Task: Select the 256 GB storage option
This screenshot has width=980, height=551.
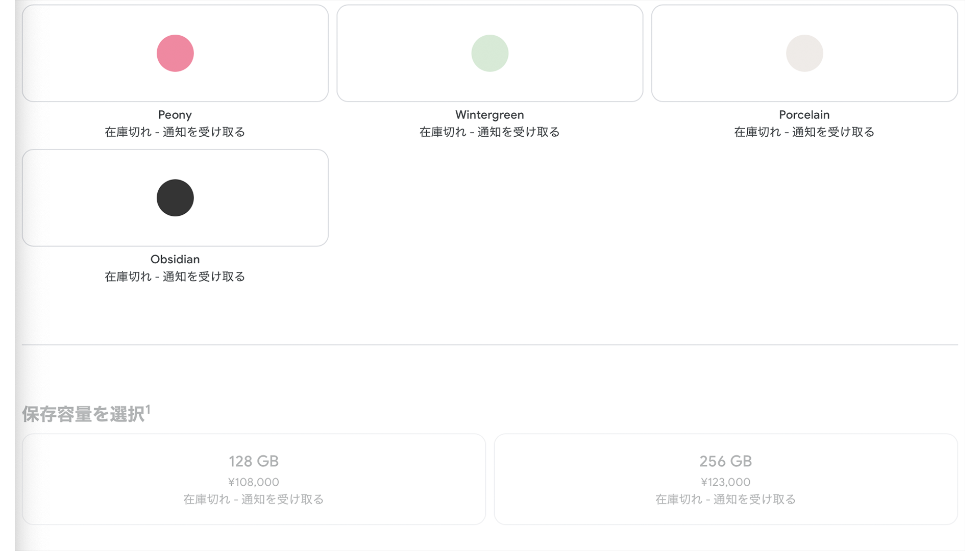Action: click(725, 462)
